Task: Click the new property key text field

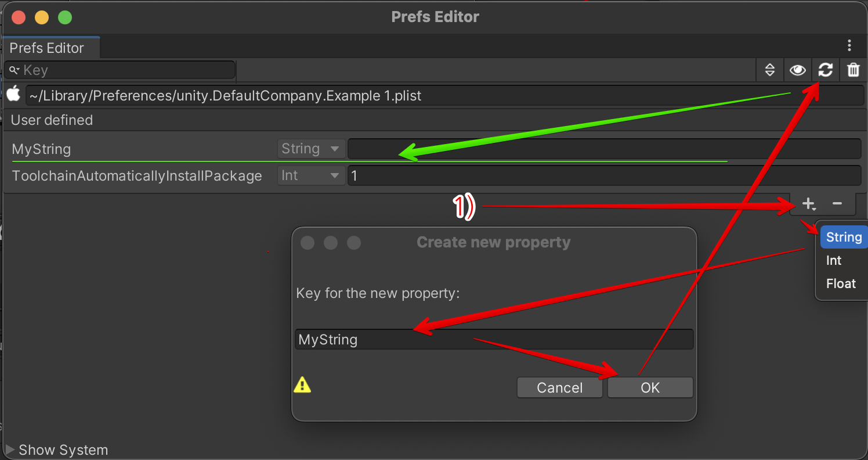Action: click(494, 339)
